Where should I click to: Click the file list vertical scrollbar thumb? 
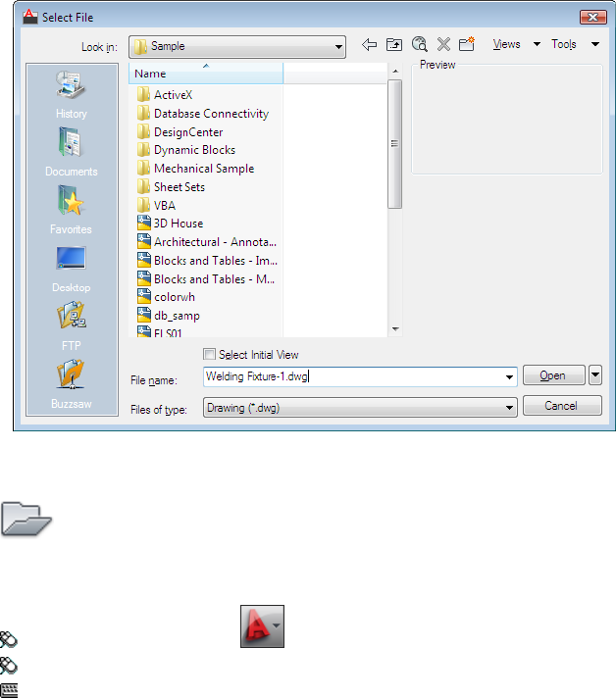point(395,144)
